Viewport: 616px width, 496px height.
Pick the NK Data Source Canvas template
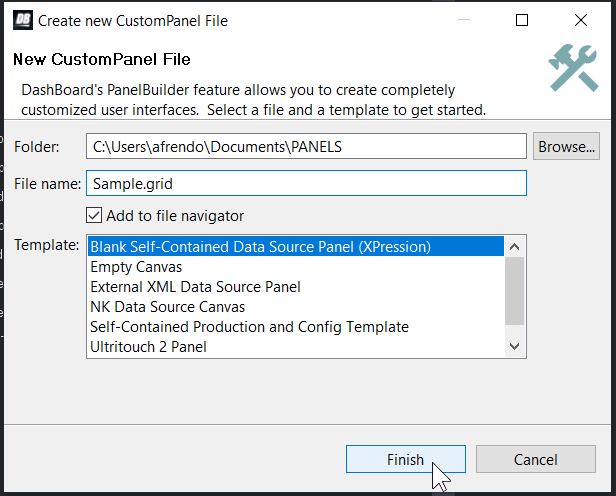[167, 307]
